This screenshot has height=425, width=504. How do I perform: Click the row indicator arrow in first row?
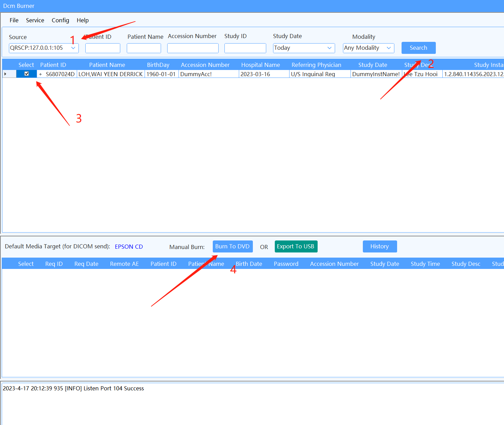[x=5, y=74]
